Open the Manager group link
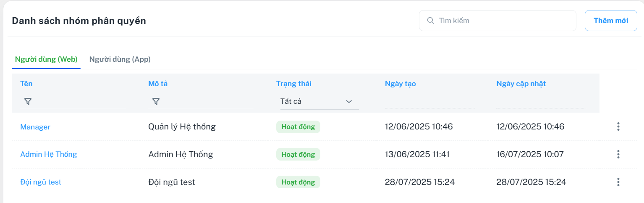Image resolution: width=644 pixels, height=203 pixels. pyautogui.click(x=35, y=127)
